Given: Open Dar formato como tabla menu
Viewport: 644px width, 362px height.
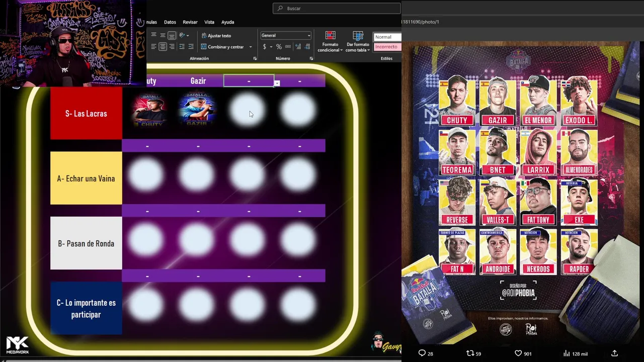Looking at the screenshot, I should [358, 42].
